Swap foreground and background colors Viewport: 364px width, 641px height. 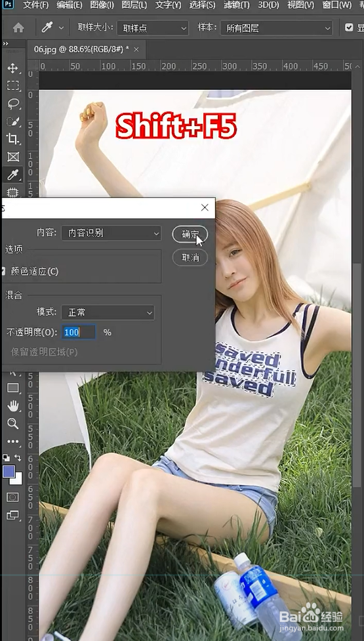point(18,458)
